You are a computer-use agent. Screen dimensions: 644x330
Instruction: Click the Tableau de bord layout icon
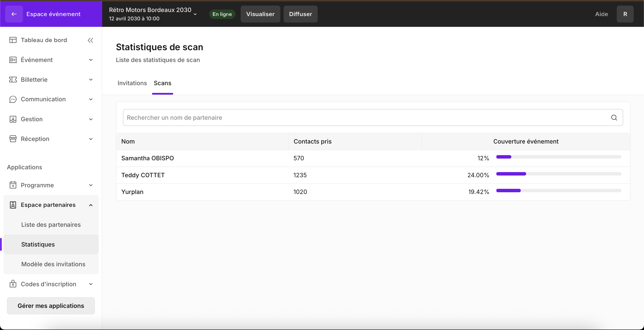pyautogui.click(x=13, y=40)
